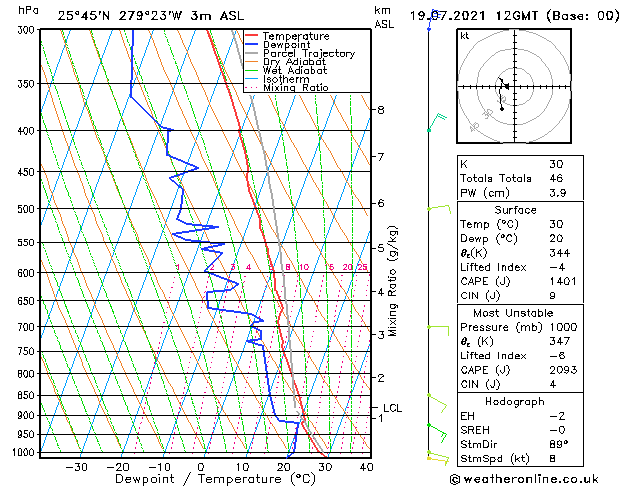Click the 40 temperature axis label
The width and height of the screenshot is (629, 486).
click(x=366, y=467)
